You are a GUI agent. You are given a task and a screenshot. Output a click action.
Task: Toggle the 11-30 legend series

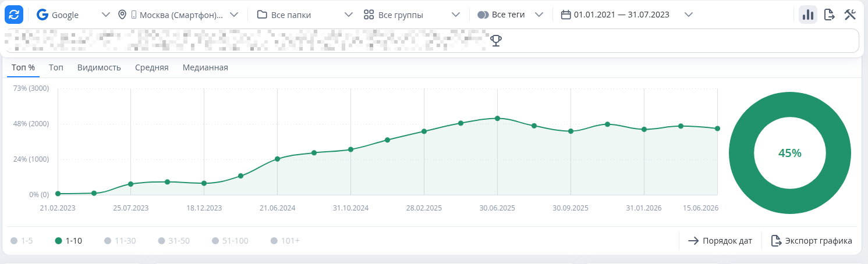pyautogui.click(x=119, y=241)
